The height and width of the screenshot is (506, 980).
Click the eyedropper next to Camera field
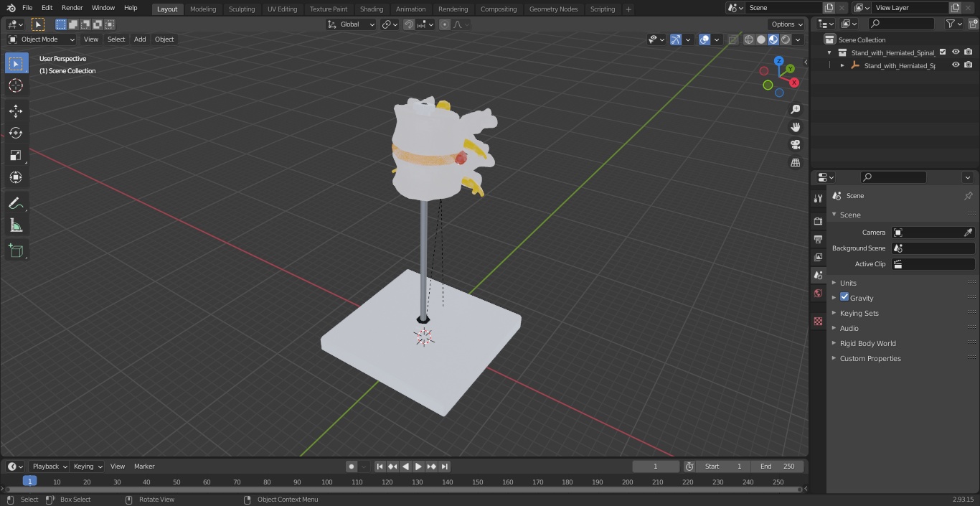[968, 233]
